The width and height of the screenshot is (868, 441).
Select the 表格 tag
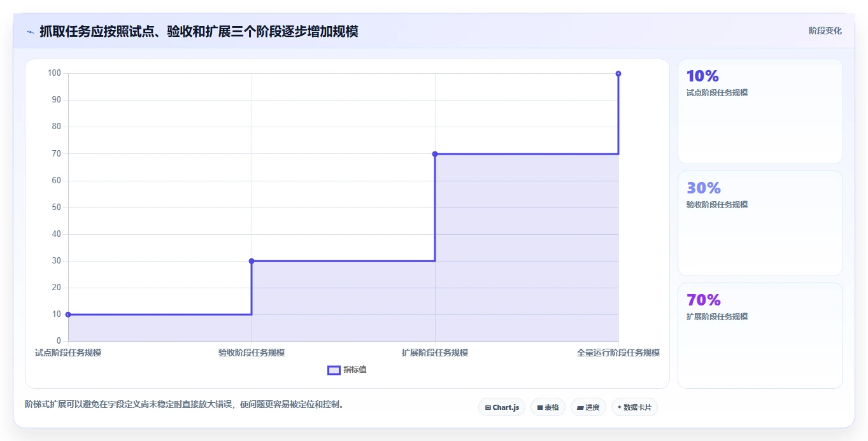point(548,407)
